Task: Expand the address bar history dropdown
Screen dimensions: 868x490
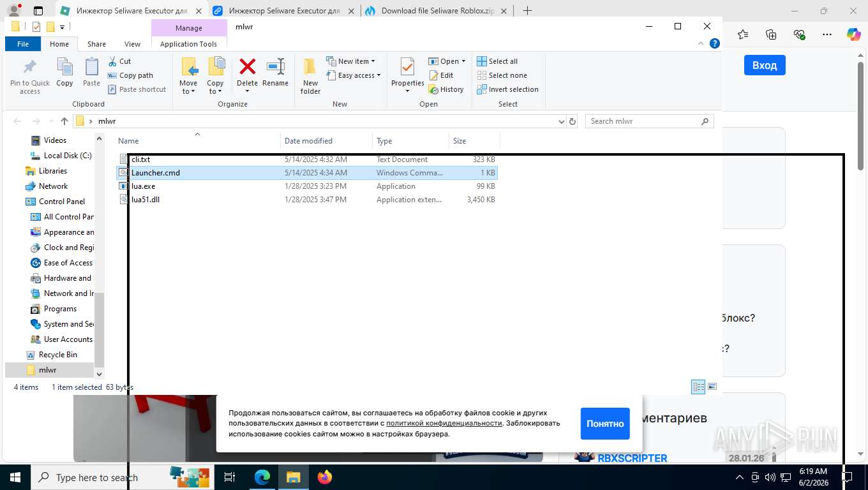Action: (x=561, y=121)
